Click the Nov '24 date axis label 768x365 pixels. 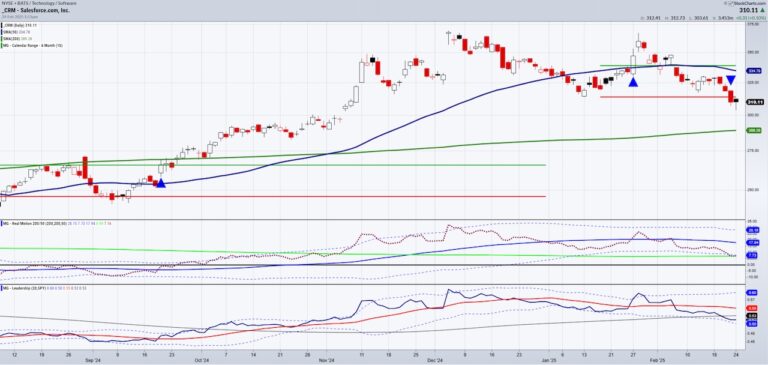pos(327,359)
